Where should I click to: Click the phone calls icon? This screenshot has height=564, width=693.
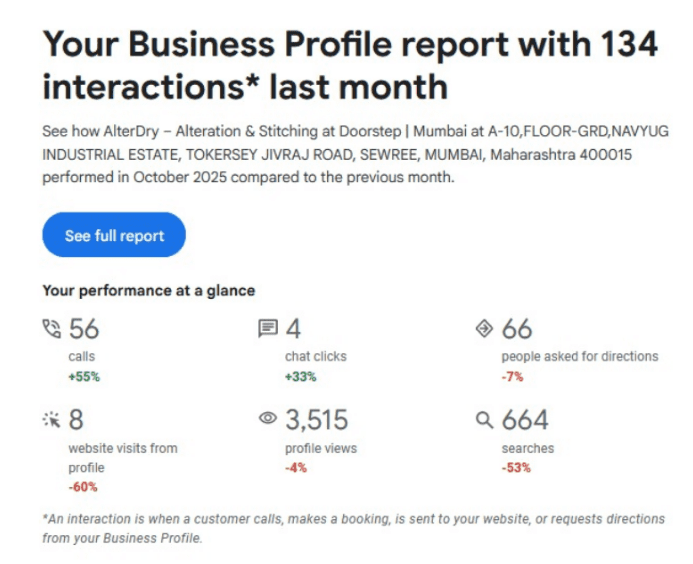pyautogui.click(x=51, y=328)
